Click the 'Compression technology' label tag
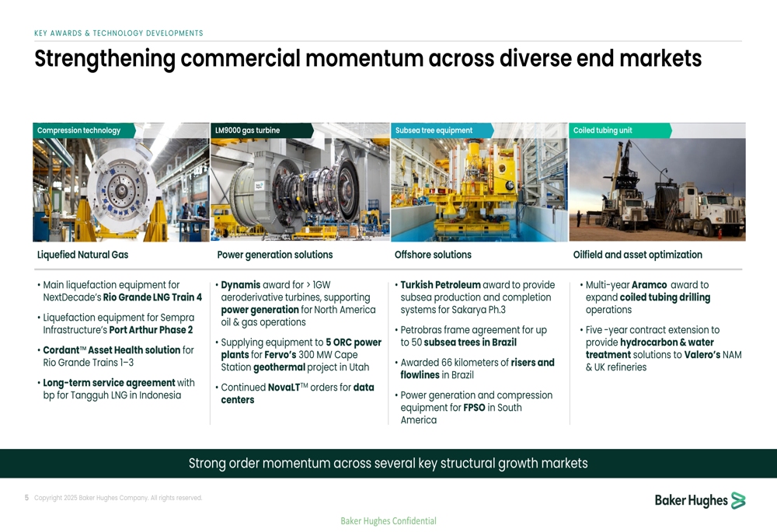The image size is (777, 532). (79, 130)
